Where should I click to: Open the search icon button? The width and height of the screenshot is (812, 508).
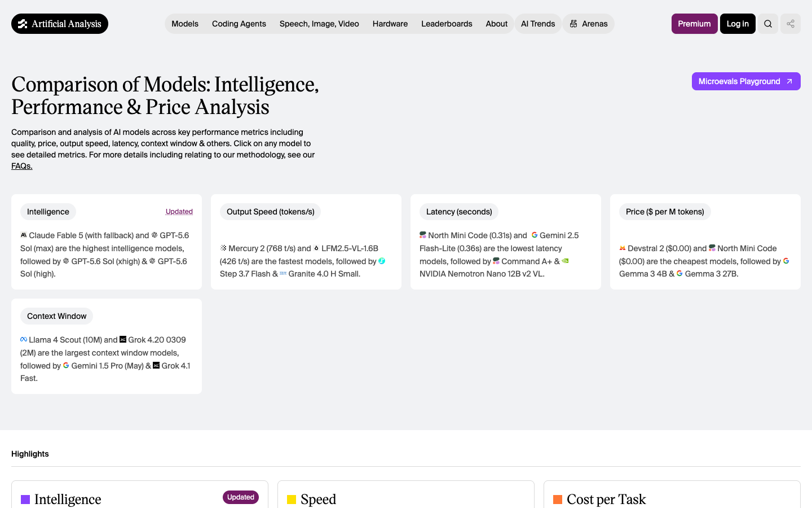click(x=768, y=24)
